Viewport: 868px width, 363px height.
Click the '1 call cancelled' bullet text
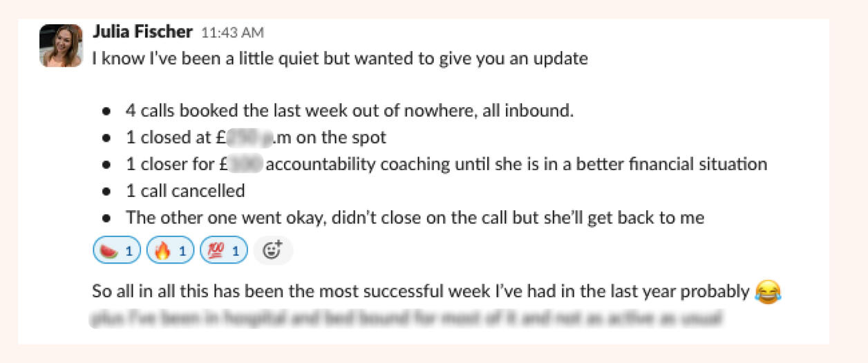pyautogui.click(x=185, y=191)
